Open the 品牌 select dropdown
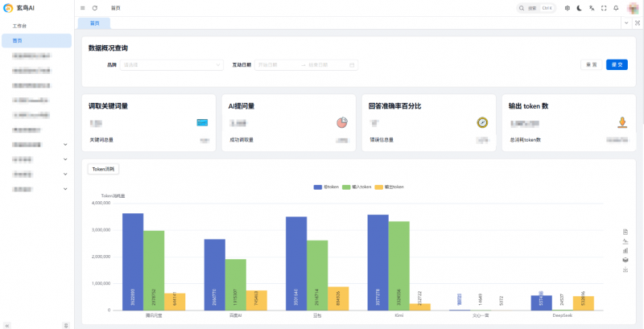The image size is (644, 329). 171,64
